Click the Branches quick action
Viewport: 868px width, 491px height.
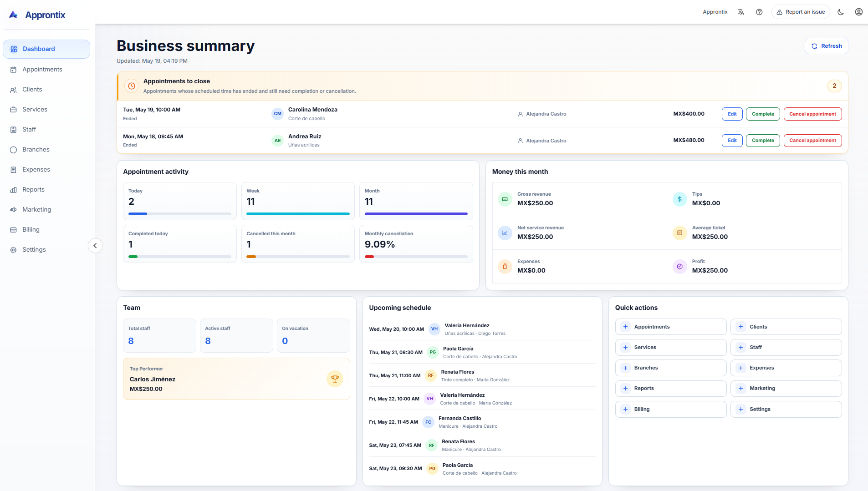[671, 368]
